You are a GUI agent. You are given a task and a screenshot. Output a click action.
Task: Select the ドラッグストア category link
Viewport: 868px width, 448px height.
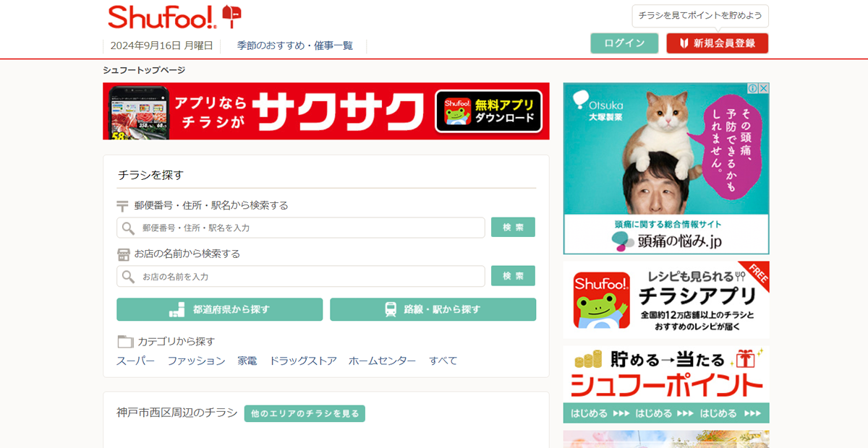[303, 361]
